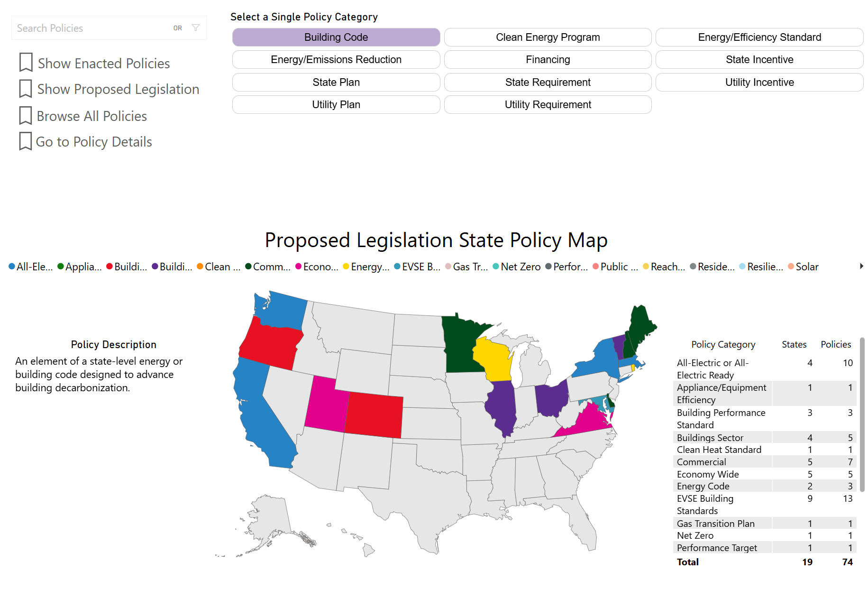Screen dimensions: 868x589
Task: Sort table by Policy Category header
Action: (723, 344)
